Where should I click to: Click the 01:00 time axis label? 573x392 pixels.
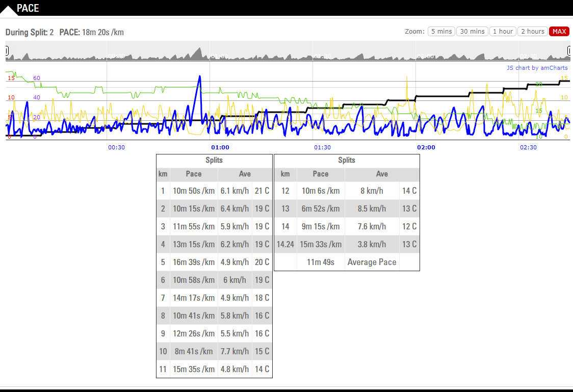pos(220,147)
